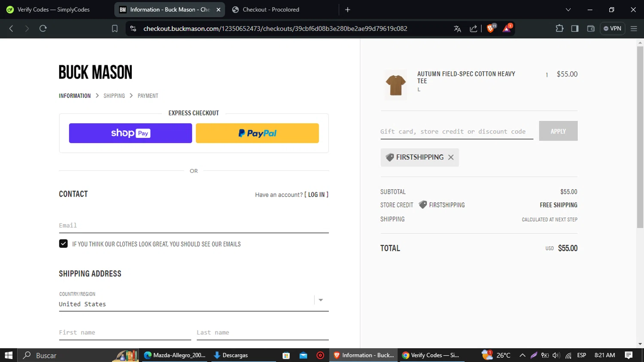Open the notifications action center icon
The image size is (644, 362).
(629, 355)
